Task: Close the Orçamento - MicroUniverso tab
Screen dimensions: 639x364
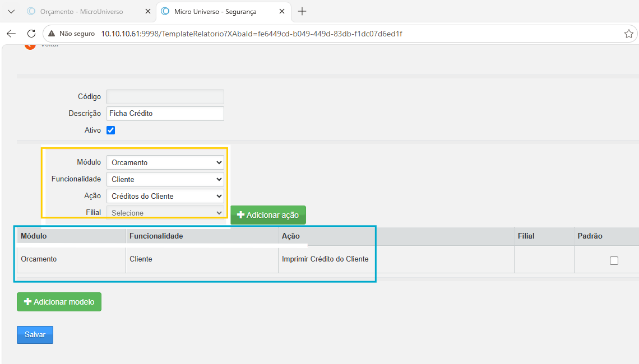Action: 148,11
